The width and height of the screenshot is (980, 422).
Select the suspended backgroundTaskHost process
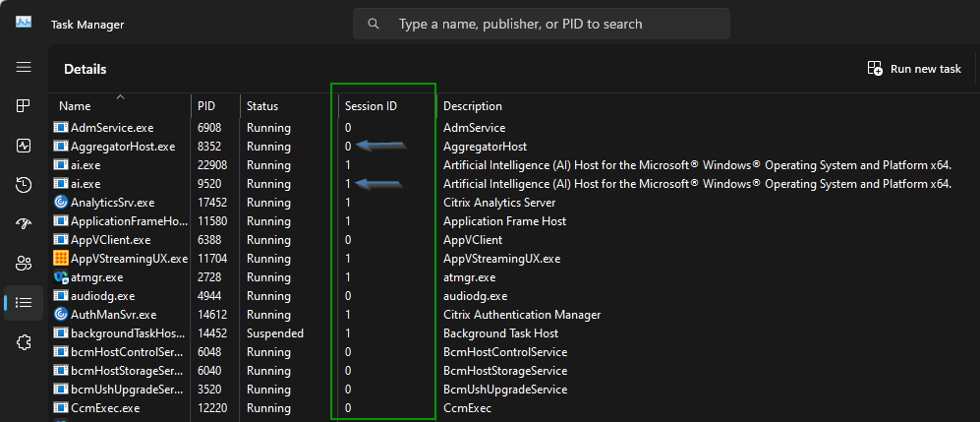pos(128,333)
